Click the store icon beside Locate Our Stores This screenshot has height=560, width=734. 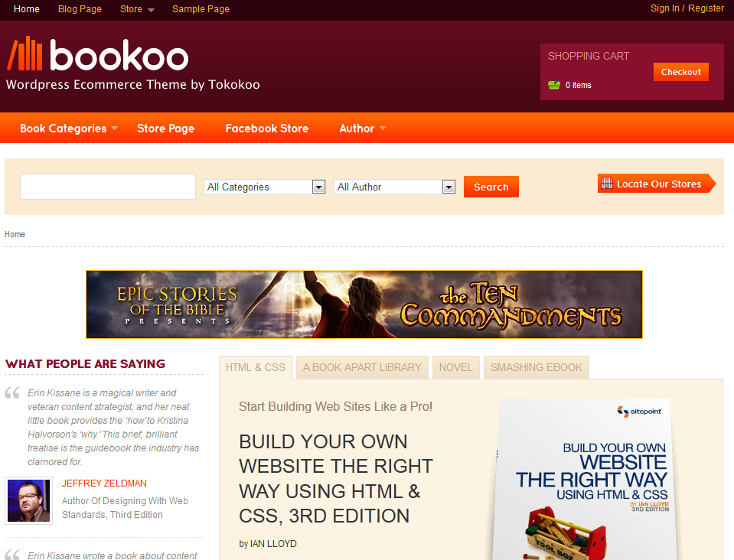(x=607, y=184)
